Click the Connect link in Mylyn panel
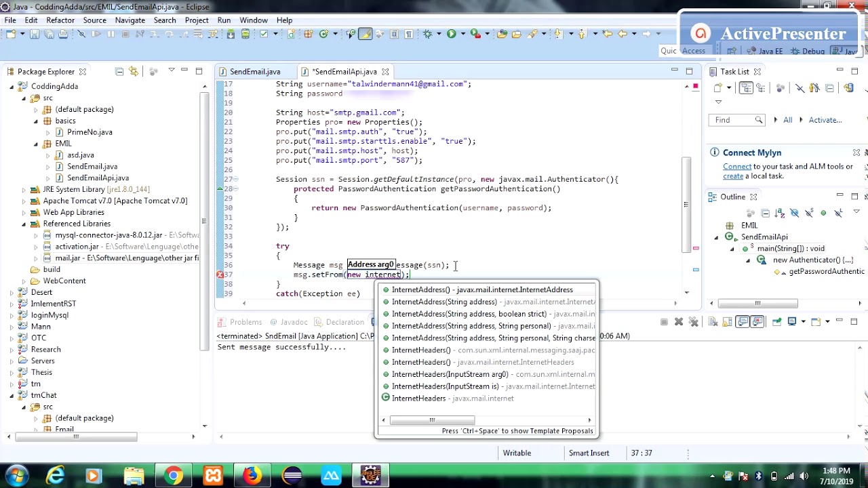868x488 pixels. tap(737, 167)
